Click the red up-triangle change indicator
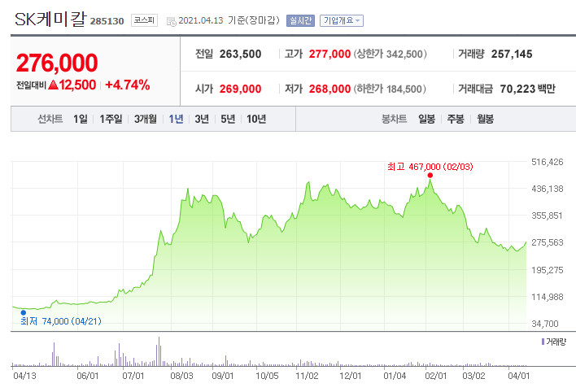Viewport: 576px width, 392px height. click(53, 85)
